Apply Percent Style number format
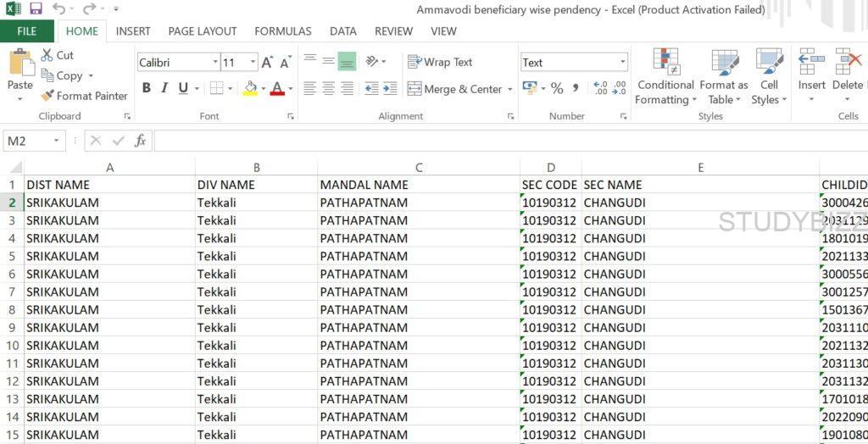The image size is (868, 444). 557,88
